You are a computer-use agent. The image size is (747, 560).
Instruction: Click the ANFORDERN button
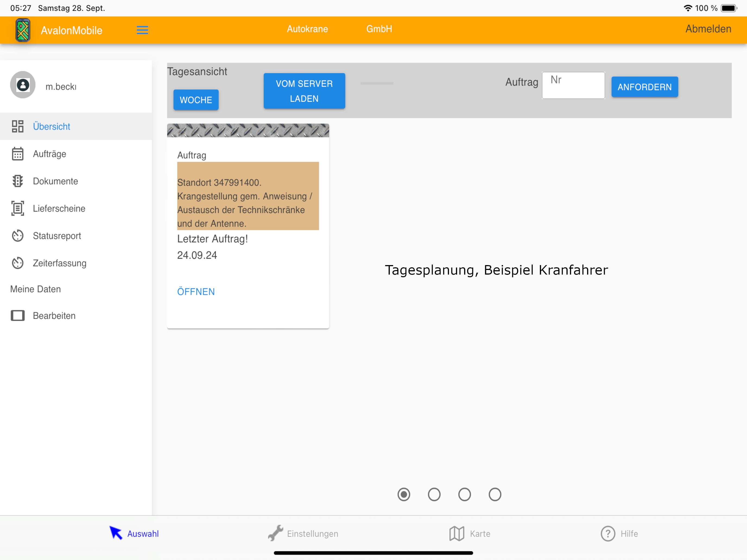click(x=644, y=87)
